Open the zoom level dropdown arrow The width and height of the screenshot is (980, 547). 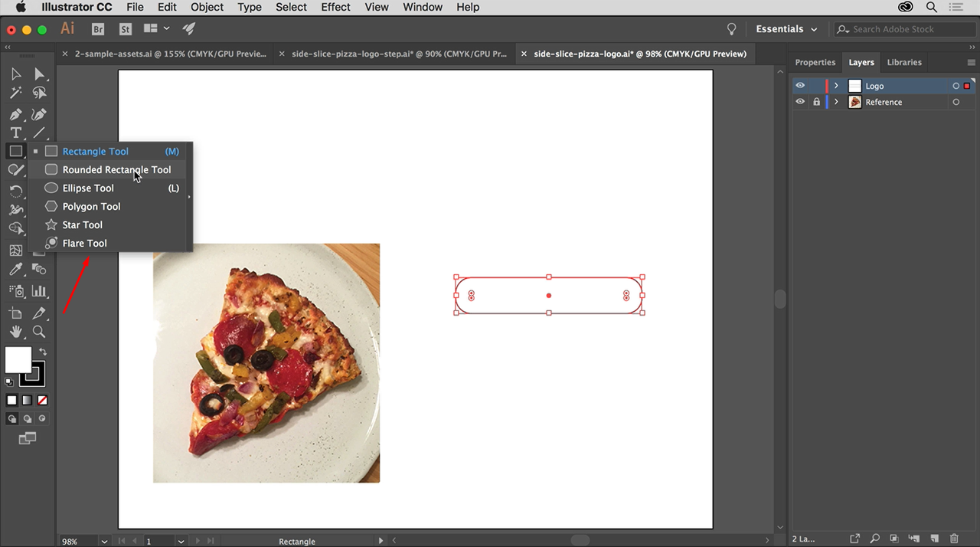coord(104,541)
